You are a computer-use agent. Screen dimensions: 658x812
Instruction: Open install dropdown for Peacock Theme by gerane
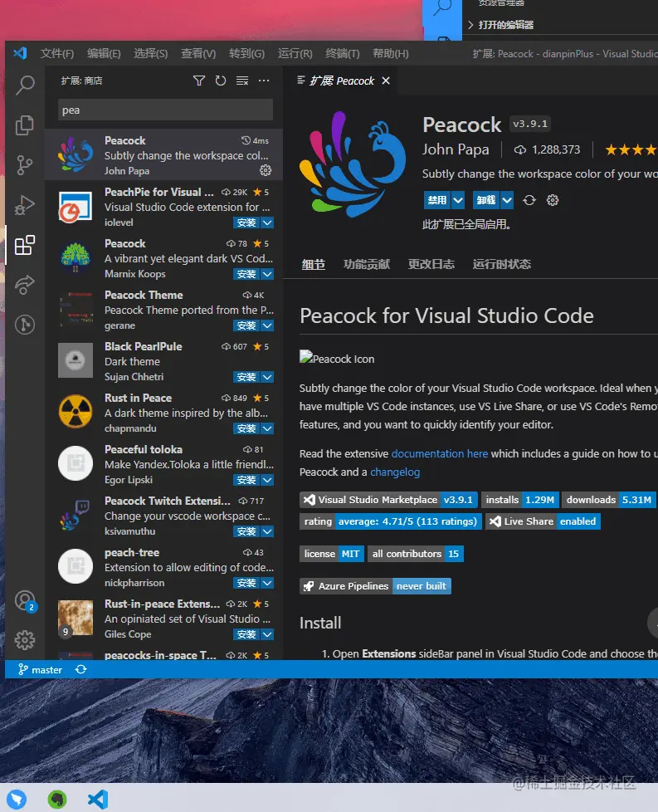(x=267, y=325)
